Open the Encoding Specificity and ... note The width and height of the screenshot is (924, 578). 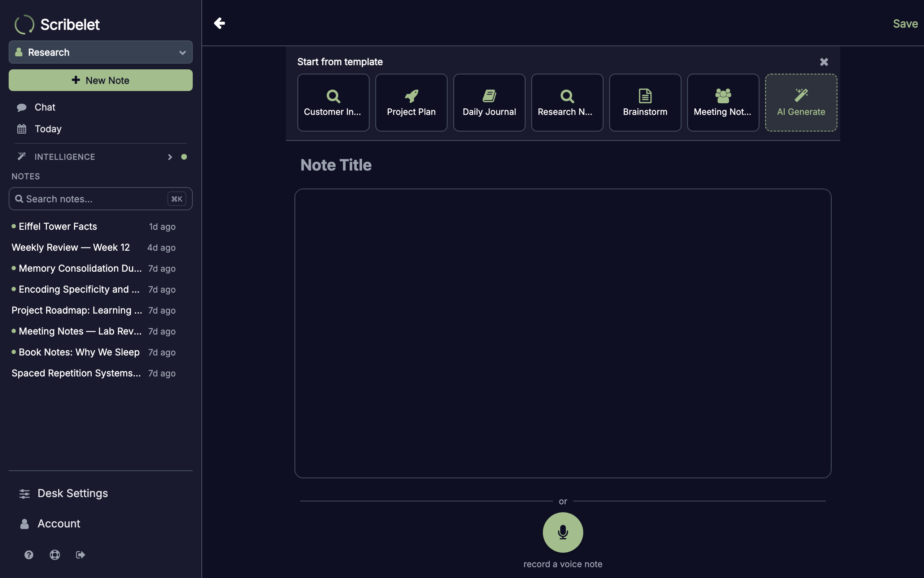pos(93,289)
